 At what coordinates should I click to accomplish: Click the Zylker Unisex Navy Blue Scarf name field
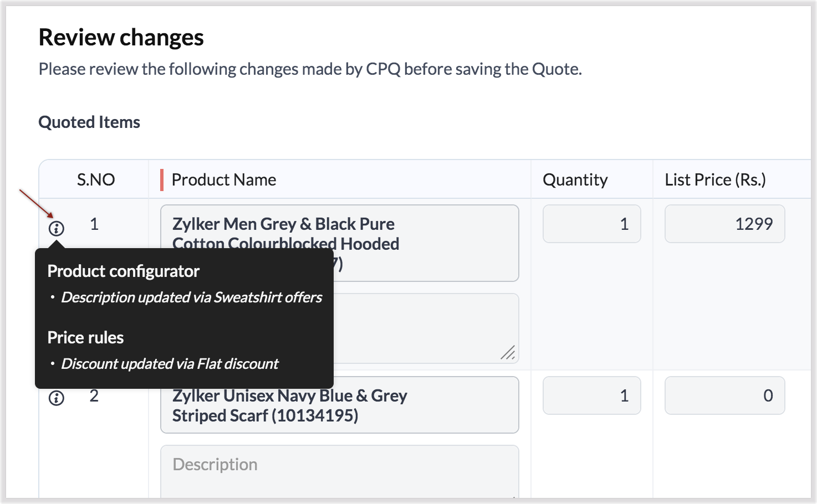tap(339, 405)
